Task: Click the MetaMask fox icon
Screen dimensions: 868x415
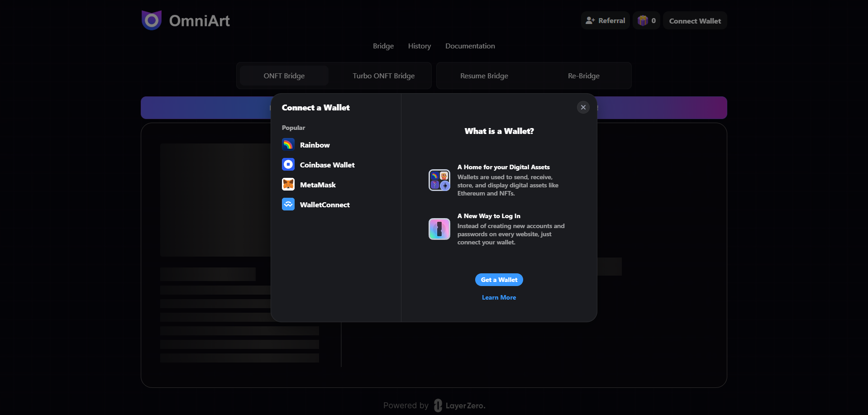Action: tap(288, 185)
